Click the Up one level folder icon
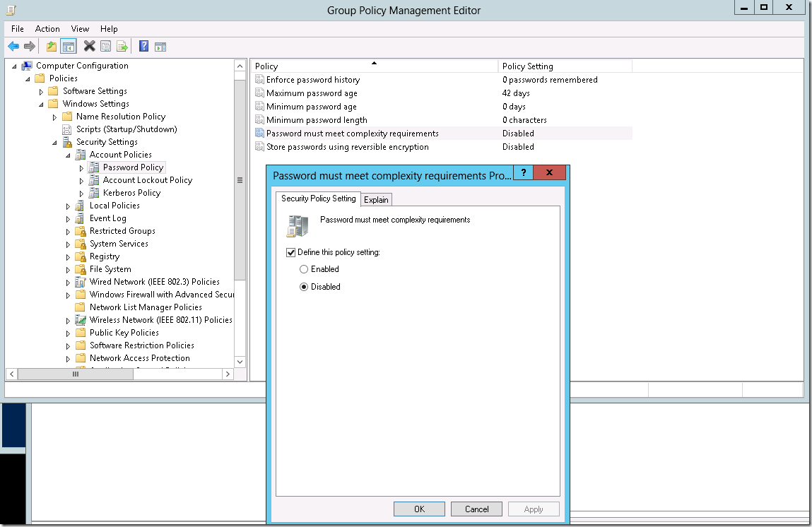 [52, 47]
